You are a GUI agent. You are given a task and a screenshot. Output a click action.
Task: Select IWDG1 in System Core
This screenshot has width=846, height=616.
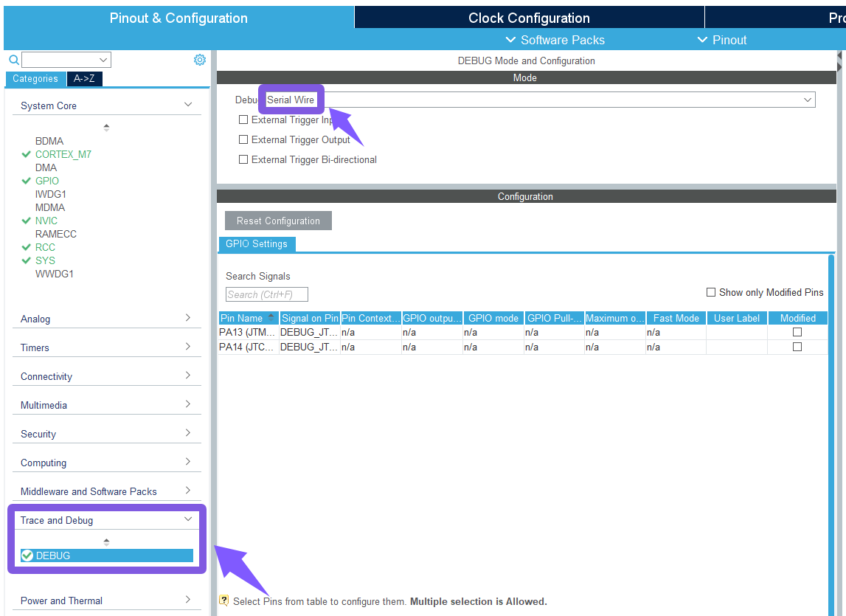(51, 194)
